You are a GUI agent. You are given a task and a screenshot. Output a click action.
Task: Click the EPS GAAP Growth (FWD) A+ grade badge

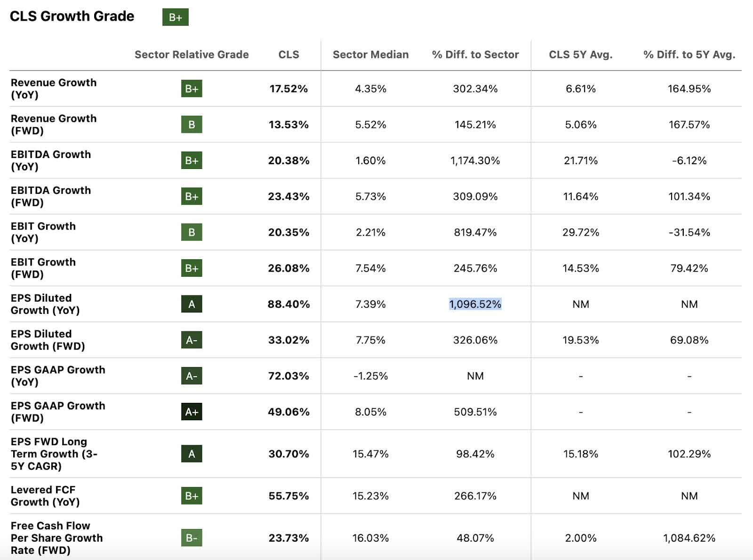(192, 412)
